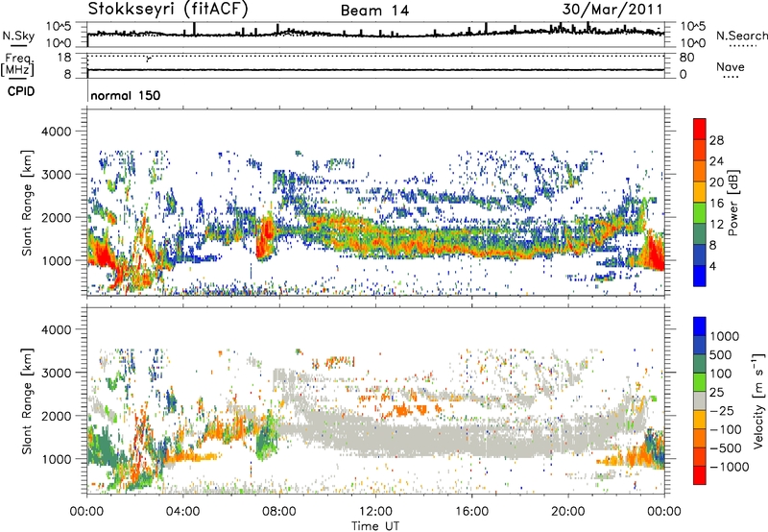Click the 16:00 time axis tick label
The height and width of the screenshot is (532, 768).
tap(471, 512)
